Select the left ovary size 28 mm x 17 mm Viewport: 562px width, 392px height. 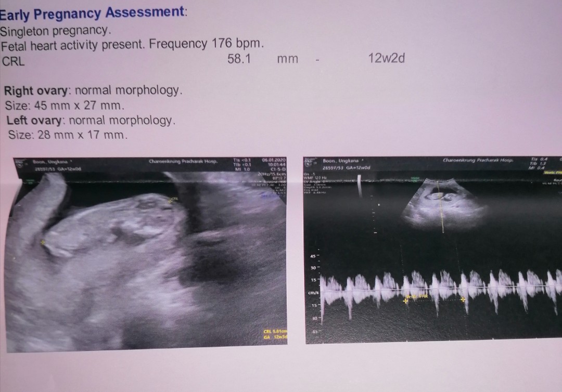pyautogui.click(x=68, y=135)
